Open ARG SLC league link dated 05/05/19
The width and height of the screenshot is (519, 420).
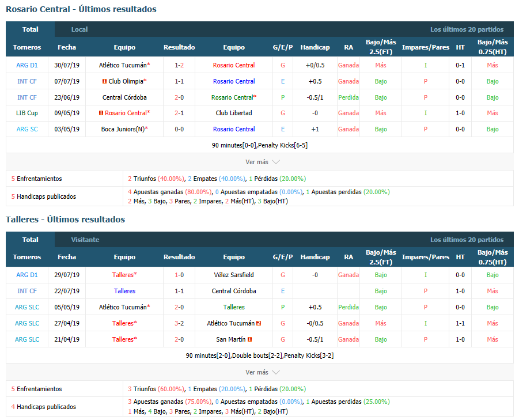(x=27, y=308)
